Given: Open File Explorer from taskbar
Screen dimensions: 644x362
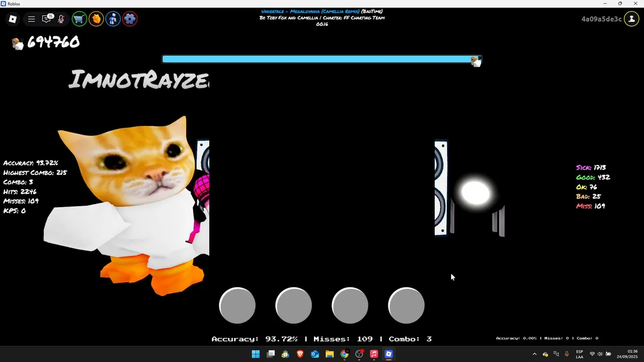Looking at the screenshot, I should 330,354.
